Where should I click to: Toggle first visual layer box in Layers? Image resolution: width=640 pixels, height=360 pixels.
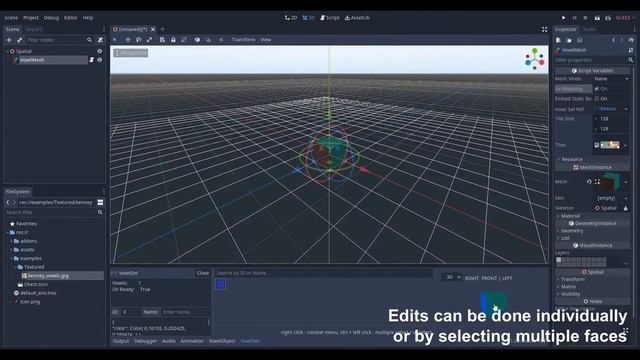tap(559, 260)
